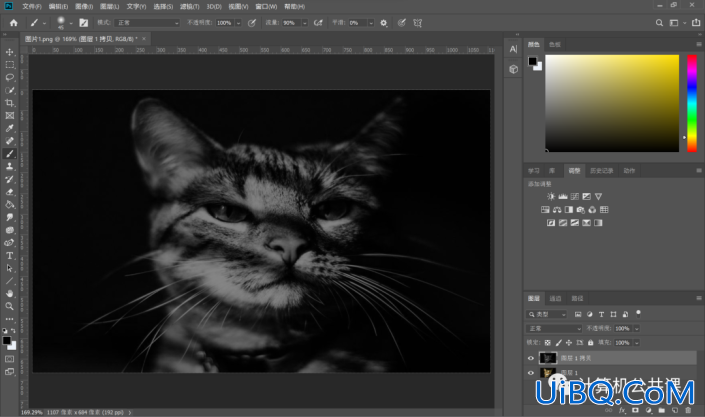Toggle lock position

pos(569,343)
